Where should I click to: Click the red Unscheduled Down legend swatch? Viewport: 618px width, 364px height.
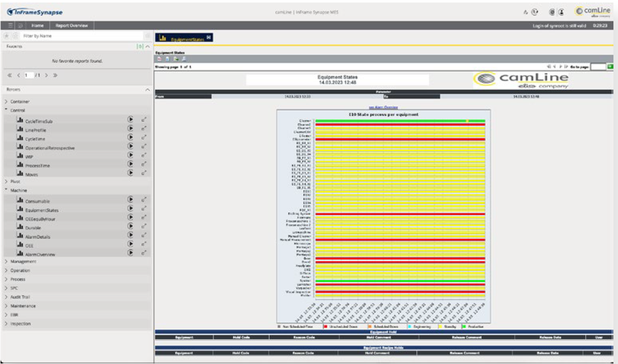[326, 325]
